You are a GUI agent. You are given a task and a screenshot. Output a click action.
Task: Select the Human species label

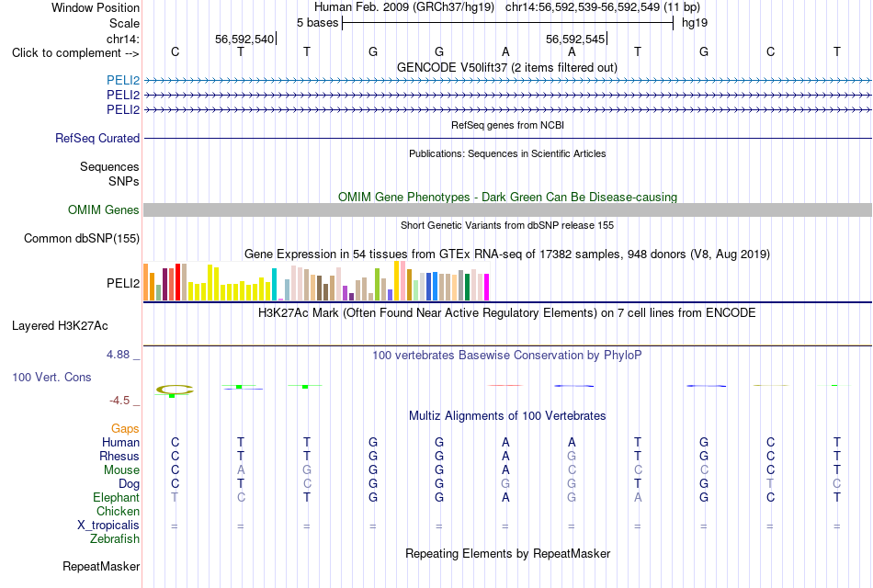pyautogui.click(x=120, y=442)
